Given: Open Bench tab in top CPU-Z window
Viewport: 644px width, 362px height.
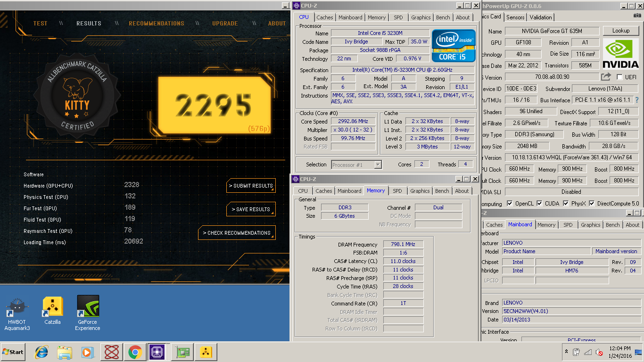Looking at the screenshot, I should (443, 17).
